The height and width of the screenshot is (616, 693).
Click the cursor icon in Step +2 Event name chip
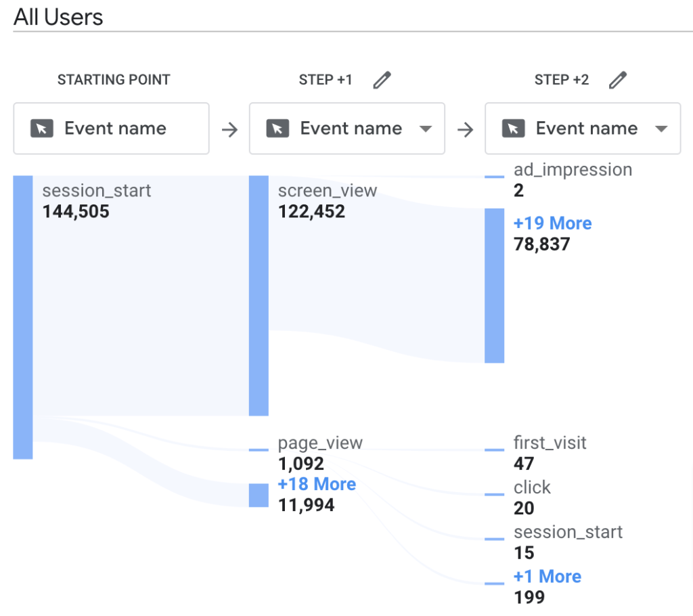(x=512, y=128)
